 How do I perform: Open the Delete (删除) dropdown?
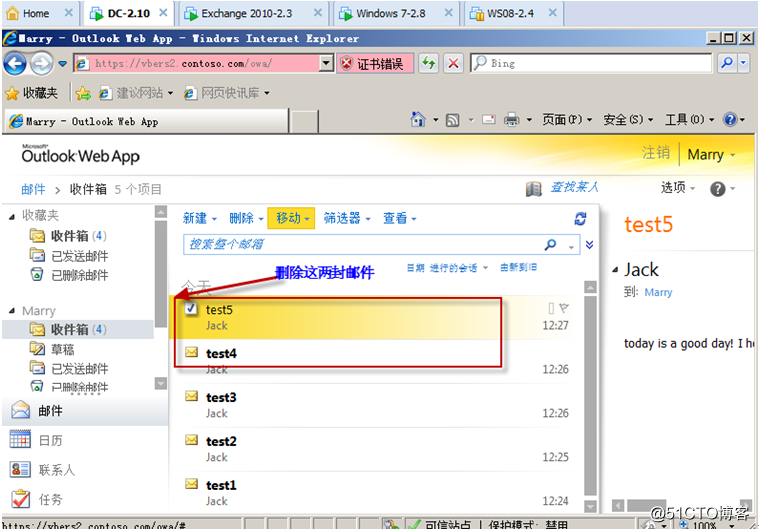(246, 218)
